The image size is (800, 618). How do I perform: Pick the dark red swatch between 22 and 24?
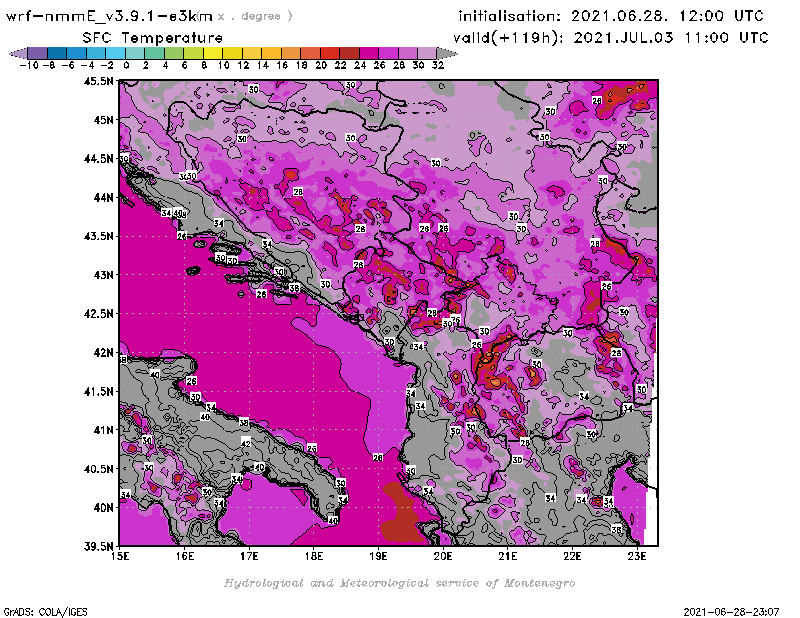349,53
